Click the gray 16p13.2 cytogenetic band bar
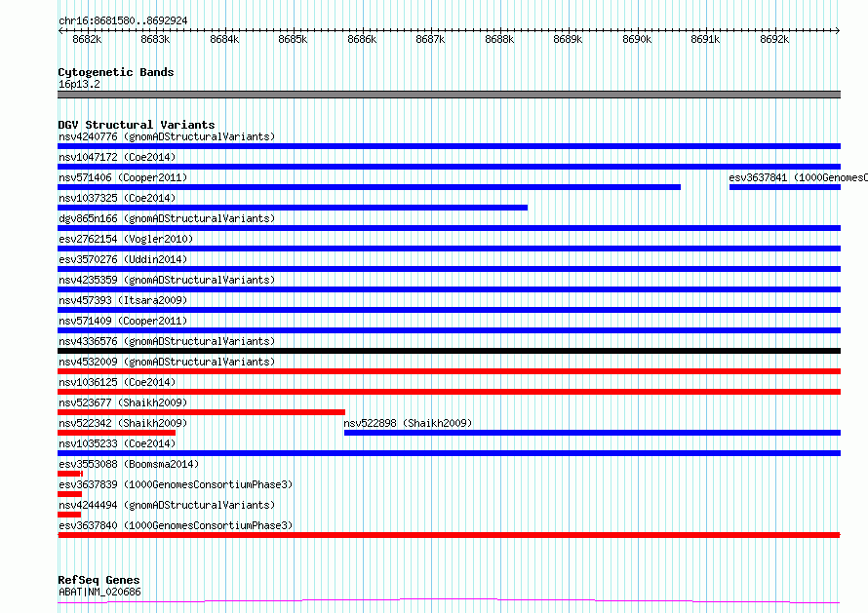 (x=449, y=95)
